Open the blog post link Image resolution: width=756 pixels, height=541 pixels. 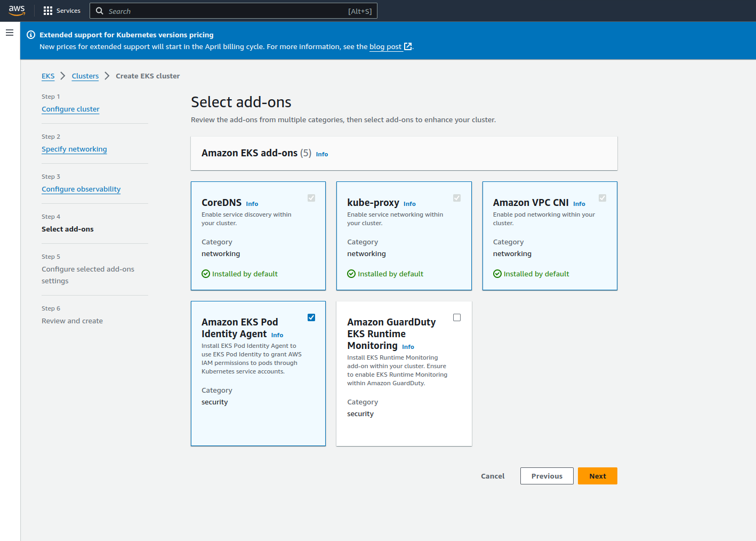[385, 46]
